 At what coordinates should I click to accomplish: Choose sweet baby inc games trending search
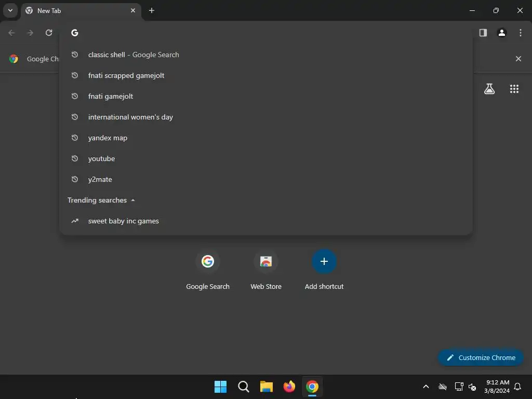point(266,221)
